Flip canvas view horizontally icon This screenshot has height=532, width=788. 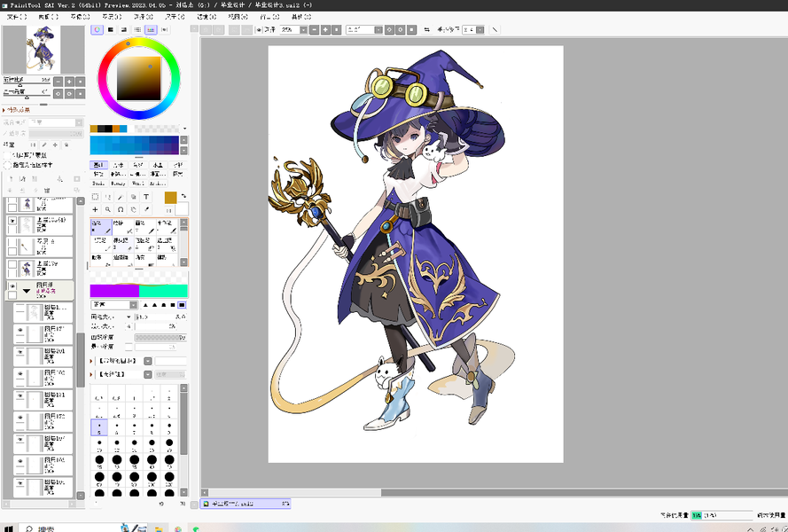tap(426, 29)
